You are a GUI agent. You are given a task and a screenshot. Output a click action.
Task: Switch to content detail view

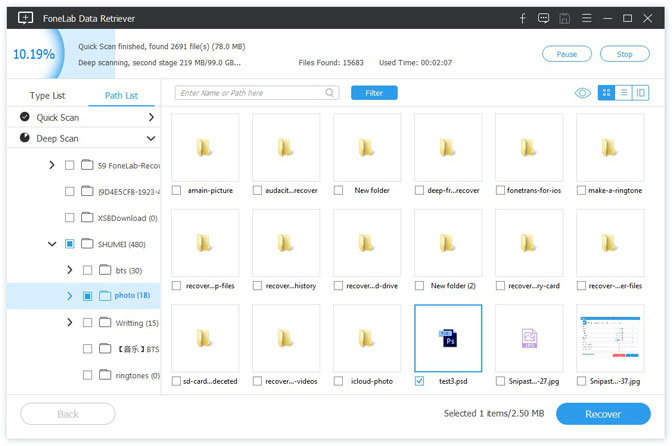[x=640, y=93]
